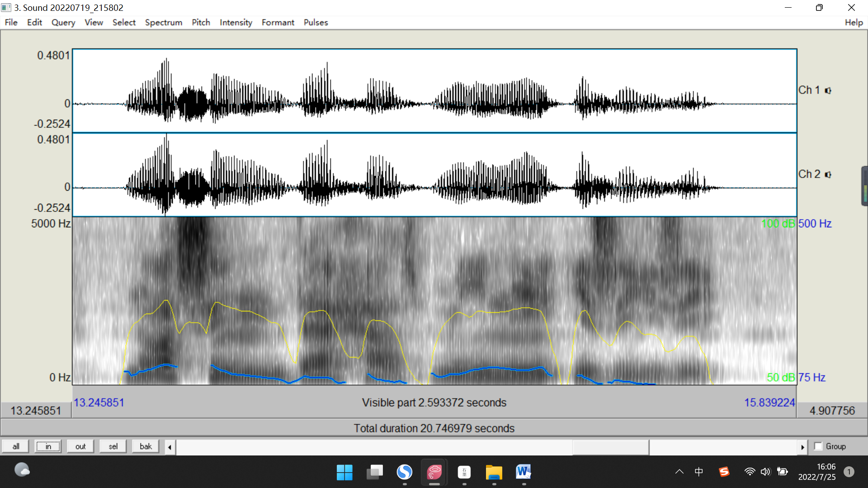
Task: Open the battery status icon
Action: pyautogui.click(x=782, y=472)
